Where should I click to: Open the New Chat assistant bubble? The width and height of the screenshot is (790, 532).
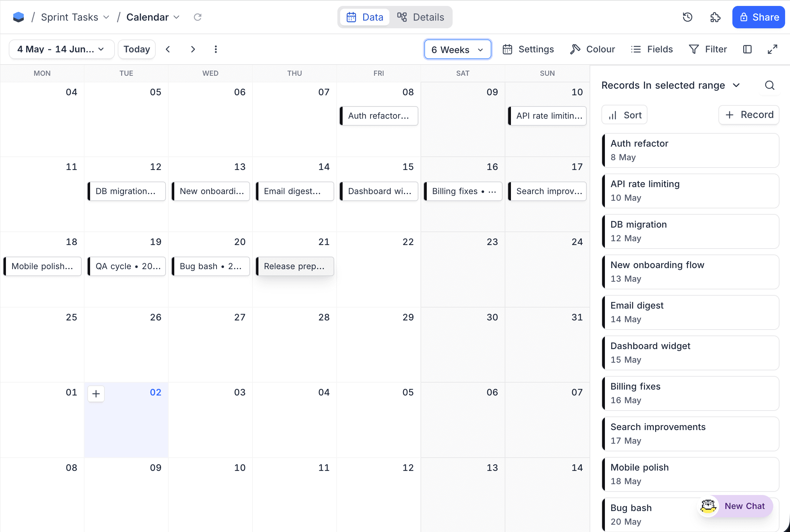click(x=735, y=506)
